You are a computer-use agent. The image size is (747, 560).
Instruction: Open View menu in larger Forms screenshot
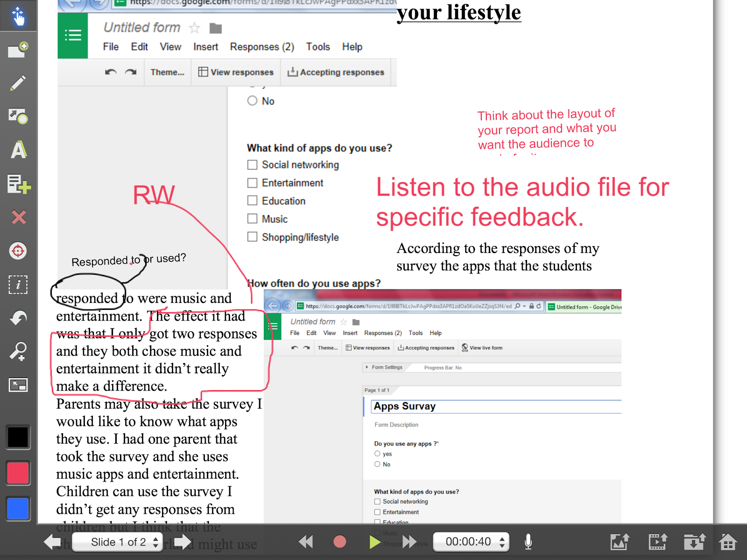[170, 47]
